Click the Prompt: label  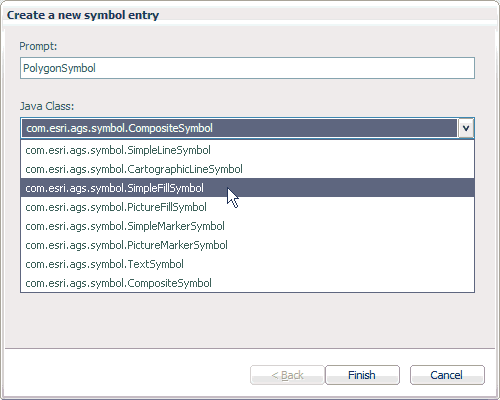point(38,46)
